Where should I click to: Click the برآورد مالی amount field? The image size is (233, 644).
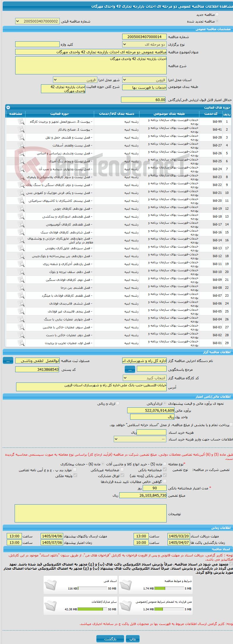(x=151, y=410)
